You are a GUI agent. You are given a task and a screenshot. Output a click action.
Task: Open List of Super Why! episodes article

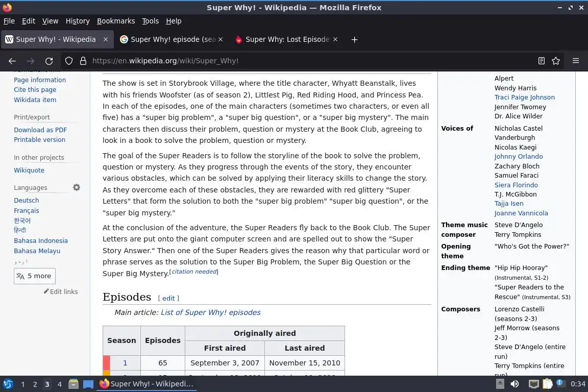210,312
